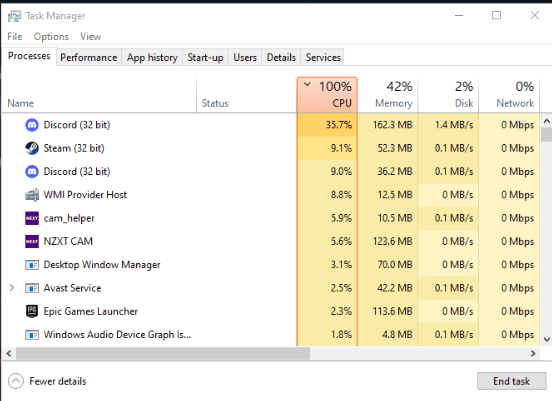Click the vertical scrollbar down arrow
The height and width of the screenshot is (401, 552).
pyautogui.click(x=546, y=339)
